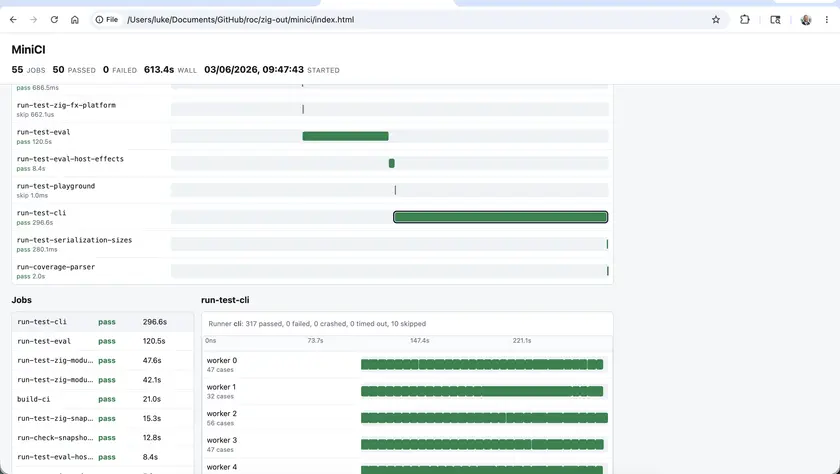Select the 47.6s run-test-zig-modu job

(102, 360)
